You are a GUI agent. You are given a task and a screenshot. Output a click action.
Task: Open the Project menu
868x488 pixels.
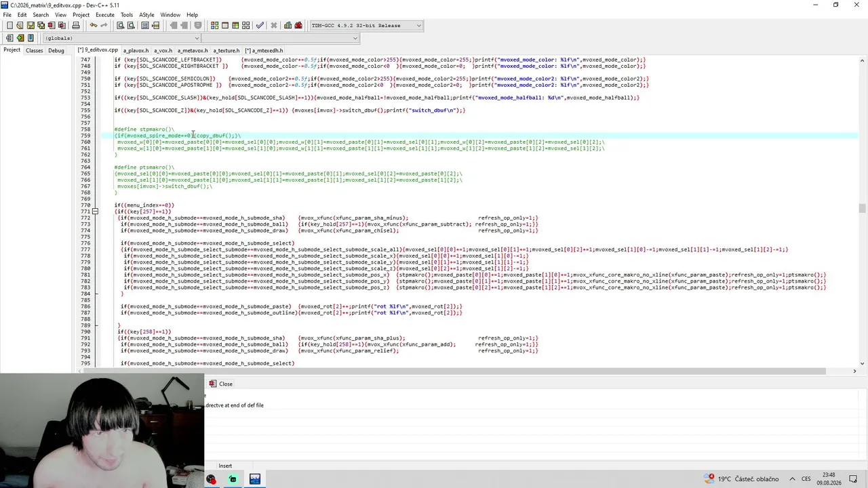coord(81,15)
